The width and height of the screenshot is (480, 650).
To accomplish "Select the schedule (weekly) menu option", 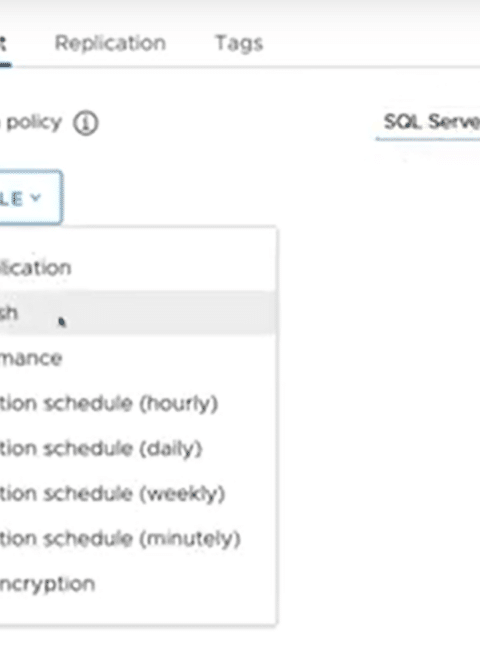I will click(x=138, y=494).
